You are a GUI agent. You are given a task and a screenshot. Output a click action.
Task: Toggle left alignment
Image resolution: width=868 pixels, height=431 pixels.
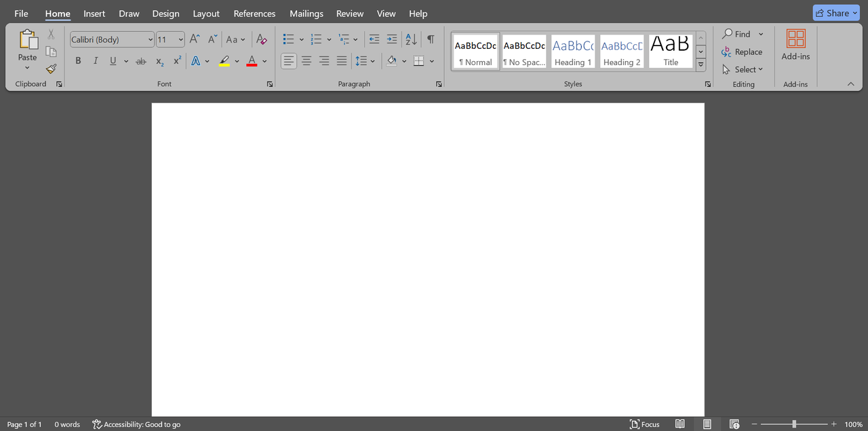pyautogui.click(x=289, y=61)
